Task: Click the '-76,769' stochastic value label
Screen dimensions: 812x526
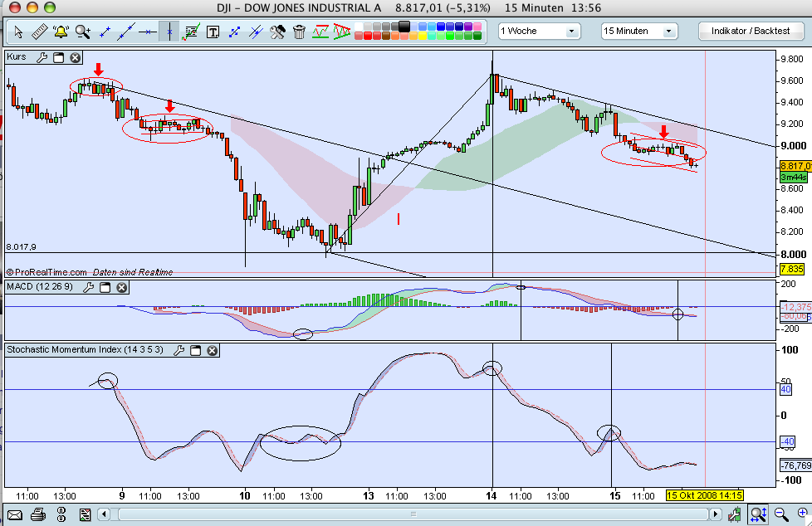Action: tap(796, 465)
